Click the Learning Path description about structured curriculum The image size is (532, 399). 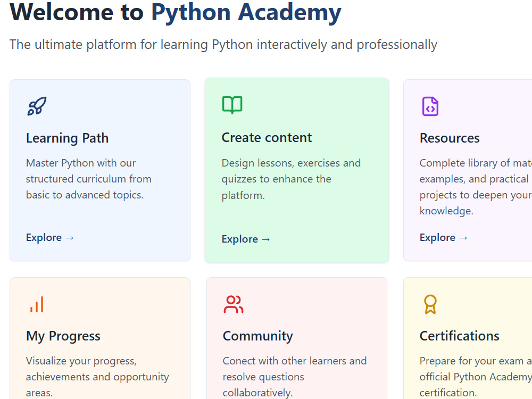88,179
